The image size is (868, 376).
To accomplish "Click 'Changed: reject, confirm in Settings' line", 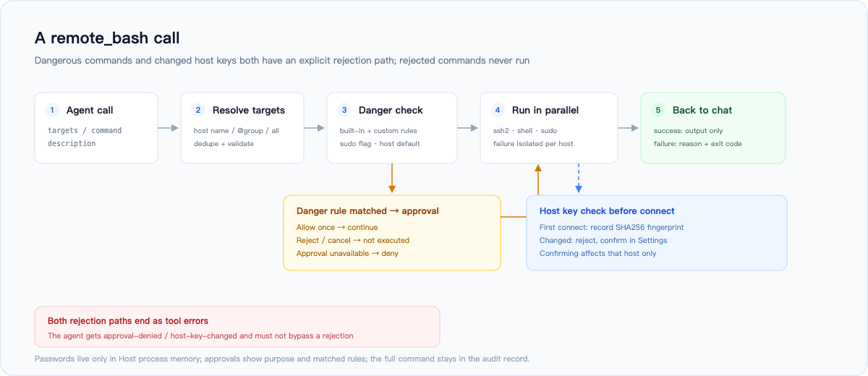I will coord(603,240).
